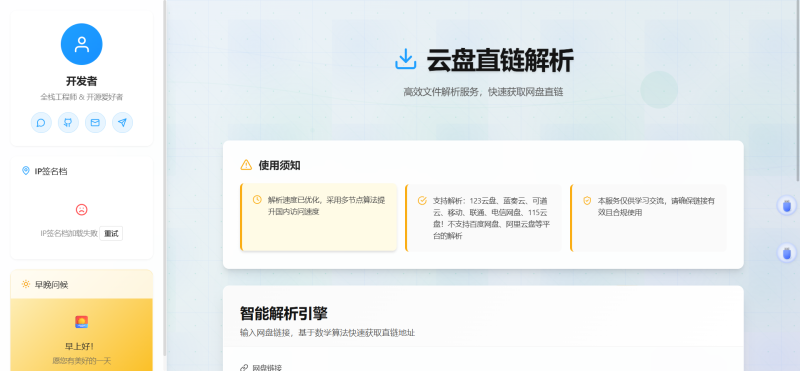
Task: Click the sad face error icon
Action: point(82,209)
